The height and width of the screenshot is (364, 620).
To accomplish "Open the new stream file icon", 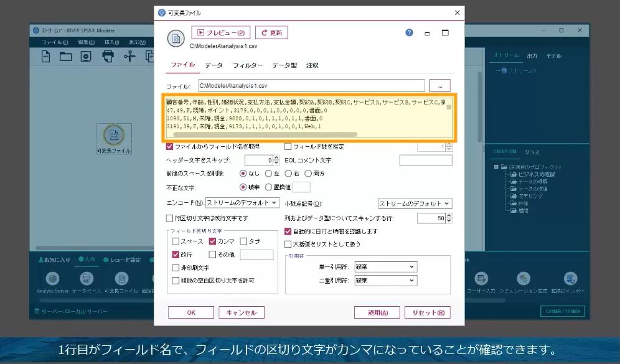I will pyautogui.click(x=45, y=56).
